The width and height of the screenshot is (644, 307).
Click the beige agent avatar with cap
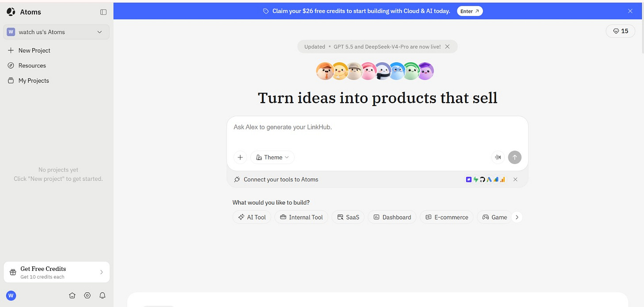pyautogui.click(x=354, y=71)
